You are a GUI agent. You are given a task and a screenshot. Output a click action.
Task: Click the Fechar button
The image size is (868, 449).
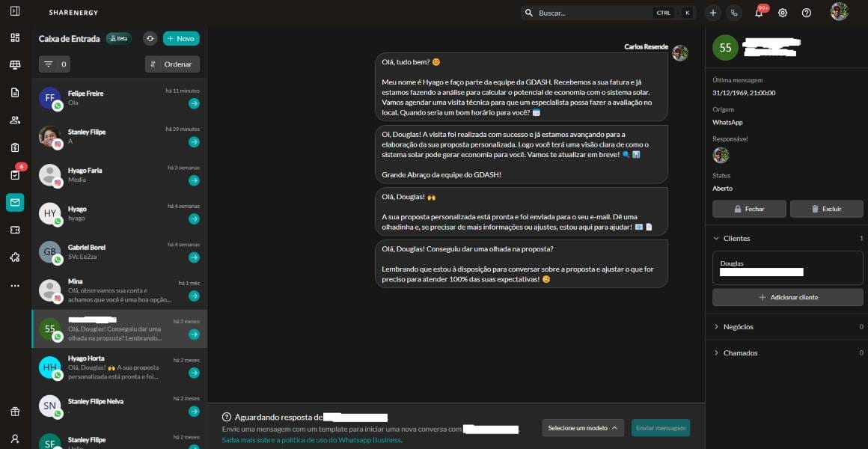(x=749, y=209)
